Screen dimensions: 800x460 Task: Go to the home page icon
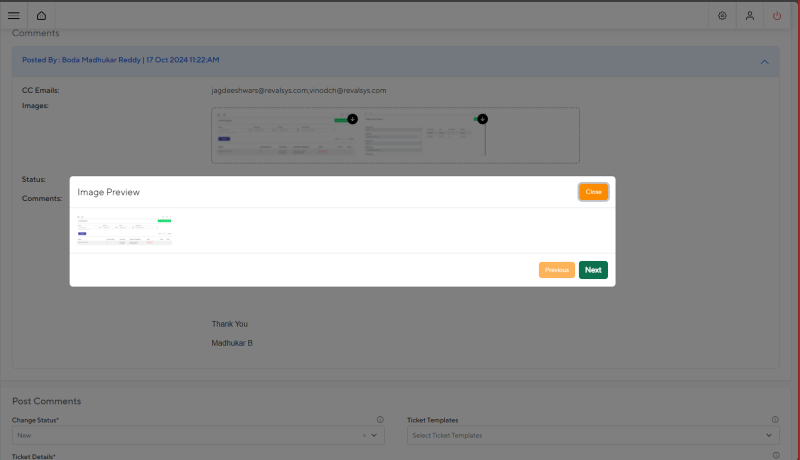(x=41, y=16)
